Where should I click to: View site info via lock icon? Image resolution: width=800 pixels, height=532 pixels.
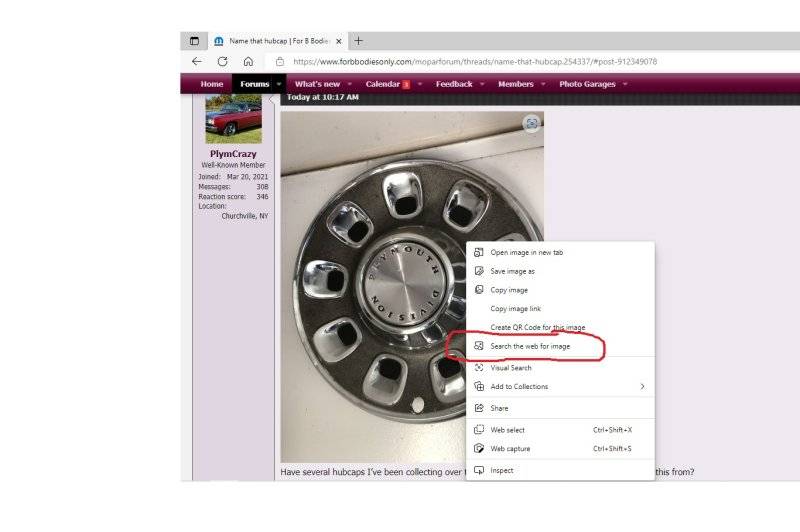(x=280, y=61)
